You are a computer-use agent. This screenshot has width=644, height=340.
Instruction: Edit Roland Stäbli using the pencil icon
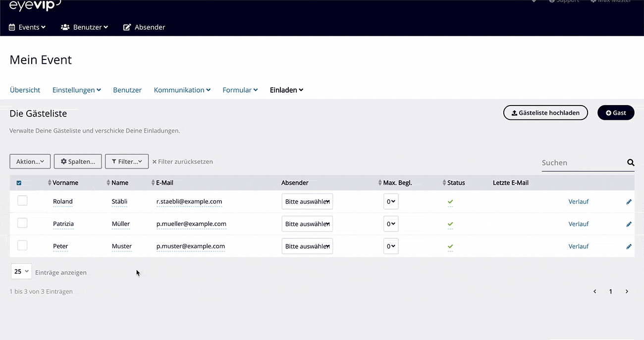(x=629, y=201)
